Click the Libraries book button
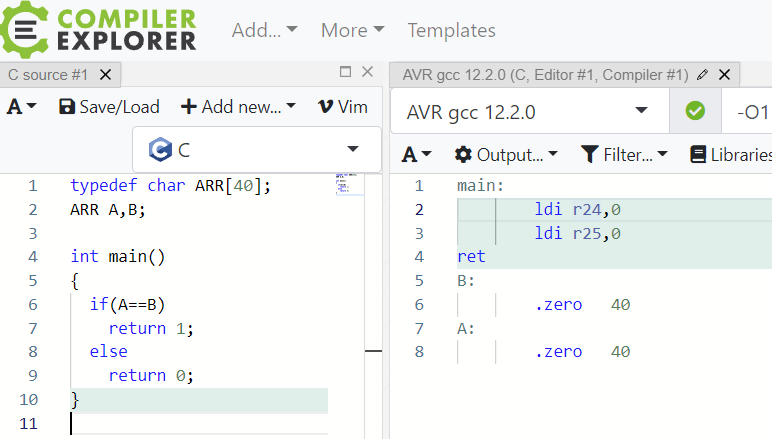The image size is (772, 439). (731, 155)
